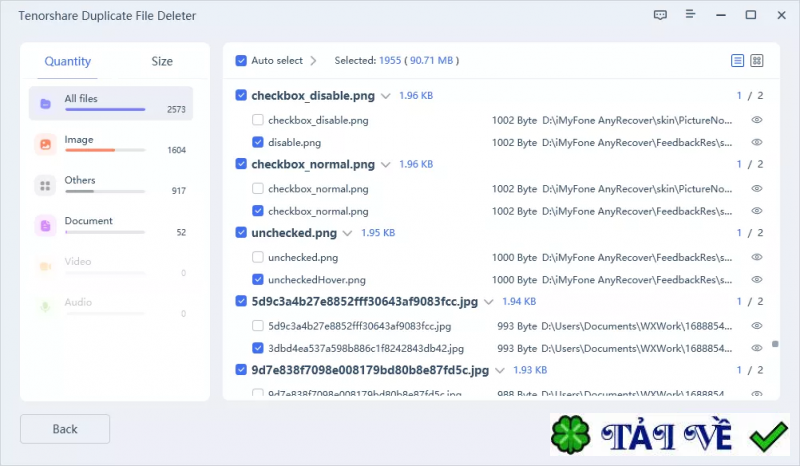Collapse the checkbox_normal.png group chevron
This screenshot has height=466, width=800.
tap(386, 164)
